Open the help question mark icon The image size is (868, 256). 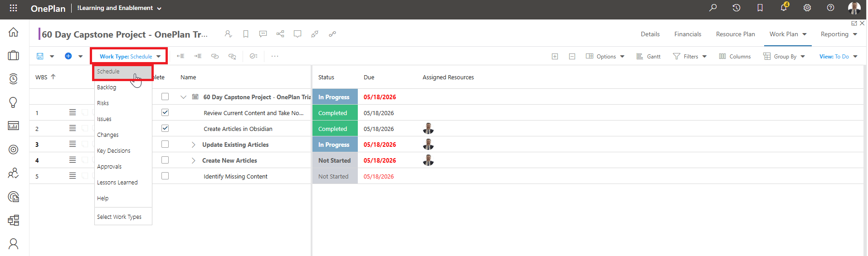coord(830,8)
